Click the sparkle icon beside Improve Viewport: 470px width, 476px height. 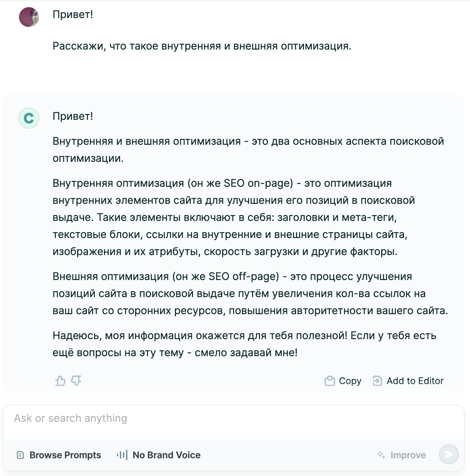click(381, 455)
